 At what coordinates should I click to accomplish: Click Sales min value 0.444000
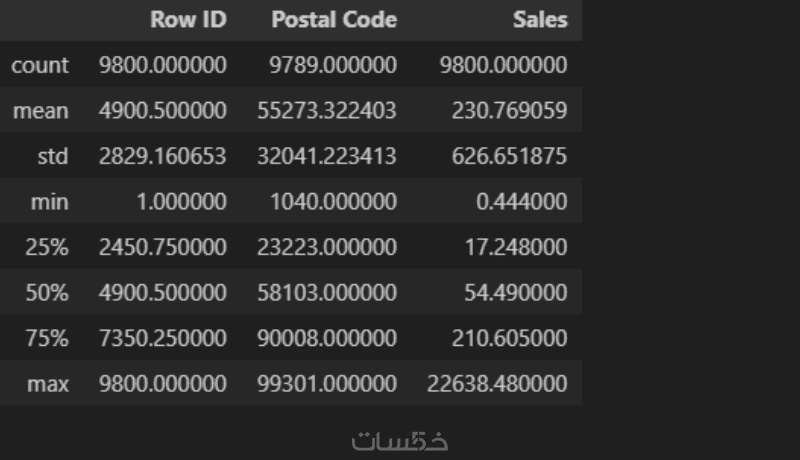click(x=523, y=202)
